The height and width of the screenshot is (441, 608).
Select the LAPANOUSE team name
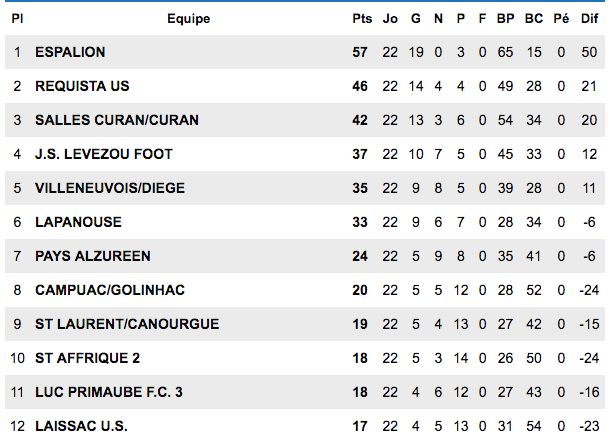tap(78, 222)
